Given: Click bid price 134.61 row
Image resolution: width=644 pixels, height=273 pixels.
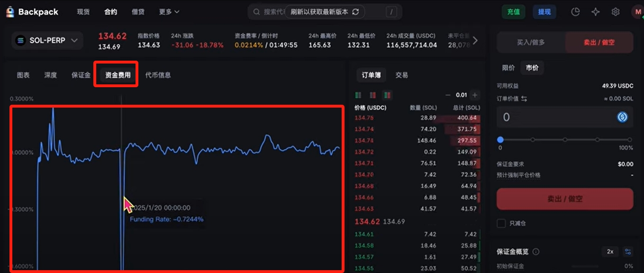Looking at the screenshot, I should pos(417,234).
